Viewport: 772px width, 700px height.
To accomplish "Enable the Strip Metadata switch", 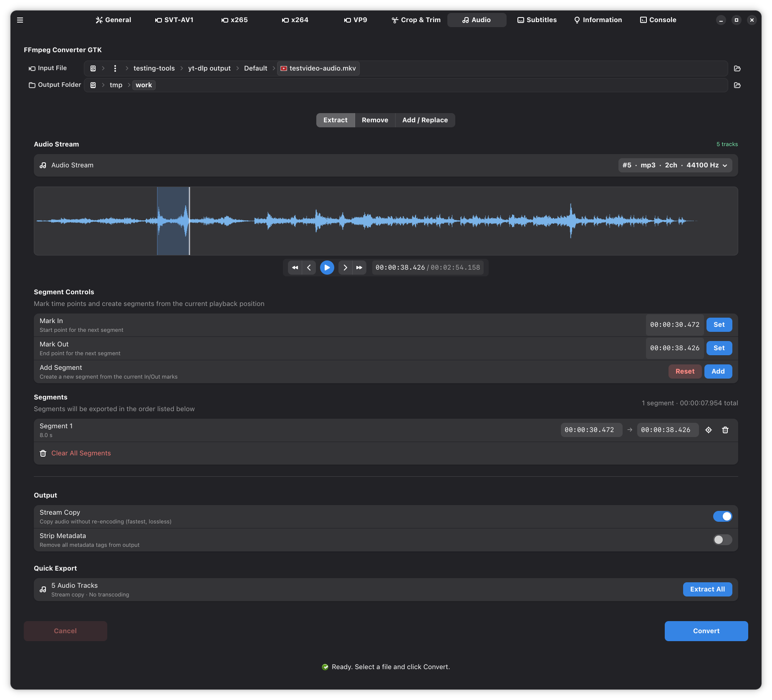I will point(723,540).
